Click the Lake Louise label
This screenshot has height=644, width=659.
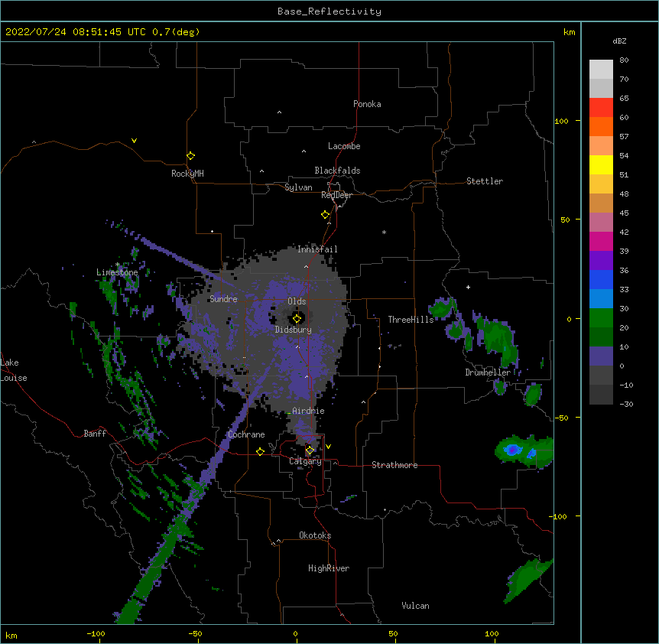click(14, 370)
